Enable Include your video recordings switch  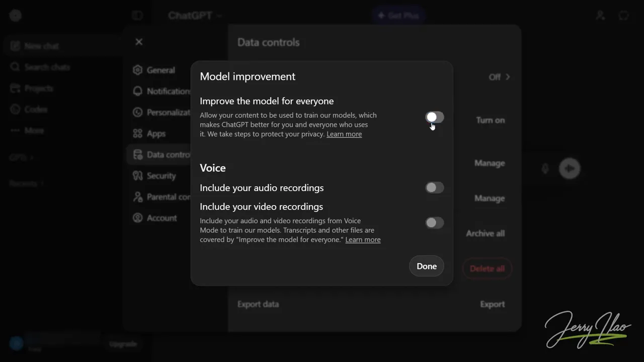434,223
